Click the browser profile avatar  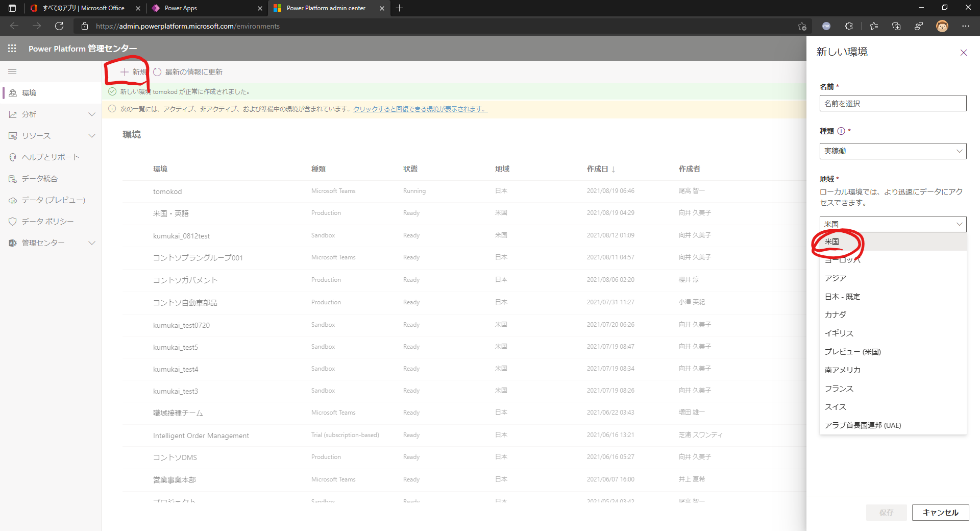pos(942,26)
